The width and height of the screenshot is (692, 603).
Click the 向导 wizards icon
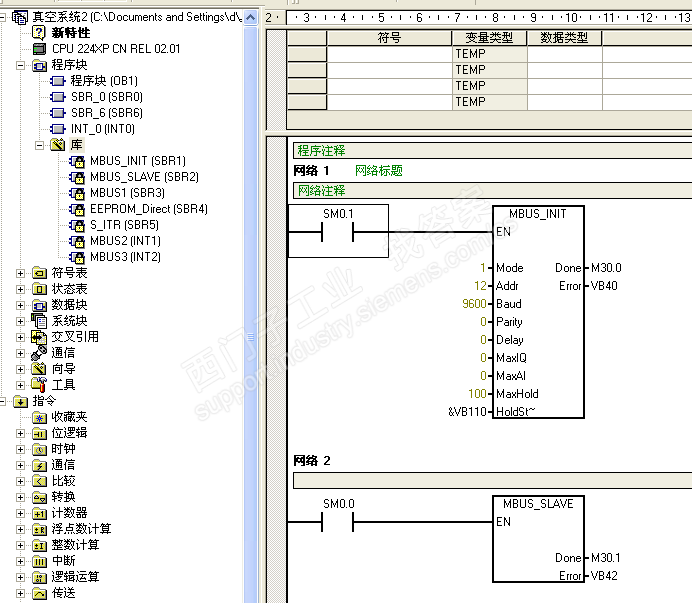(39, 369)
